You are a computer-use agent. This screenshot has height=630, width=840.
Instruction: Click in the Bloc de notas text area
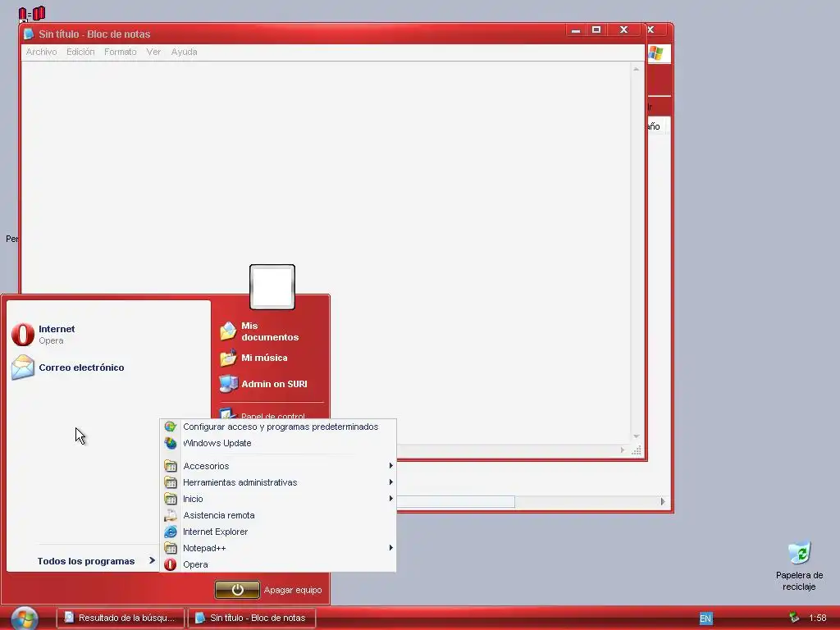tap(326, 253)
